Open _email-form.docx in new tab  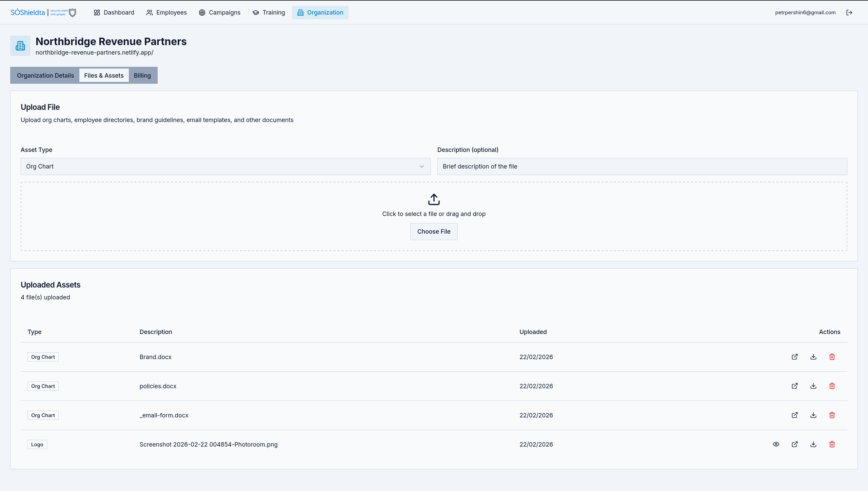794,415
